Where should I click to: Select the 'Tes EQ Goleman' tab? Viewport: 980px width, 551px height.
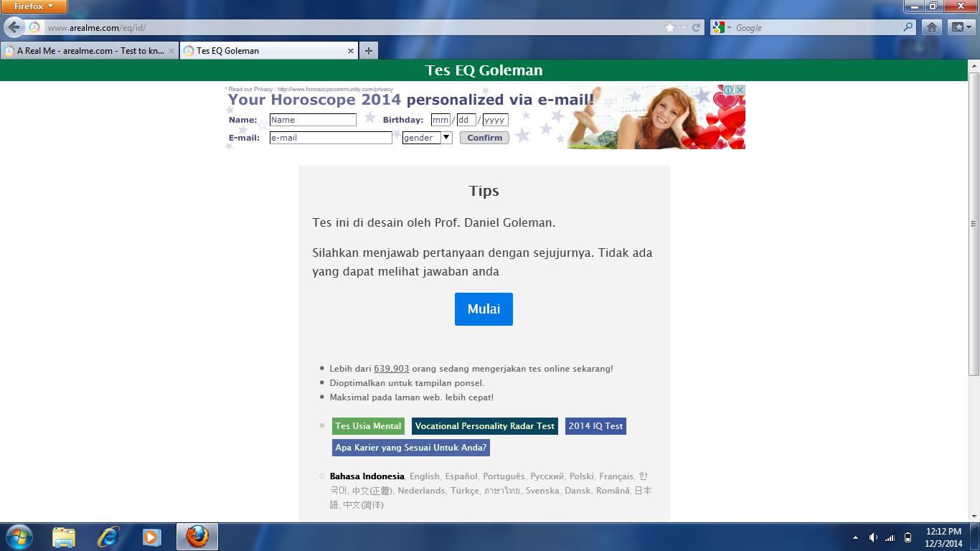point(268,51)
